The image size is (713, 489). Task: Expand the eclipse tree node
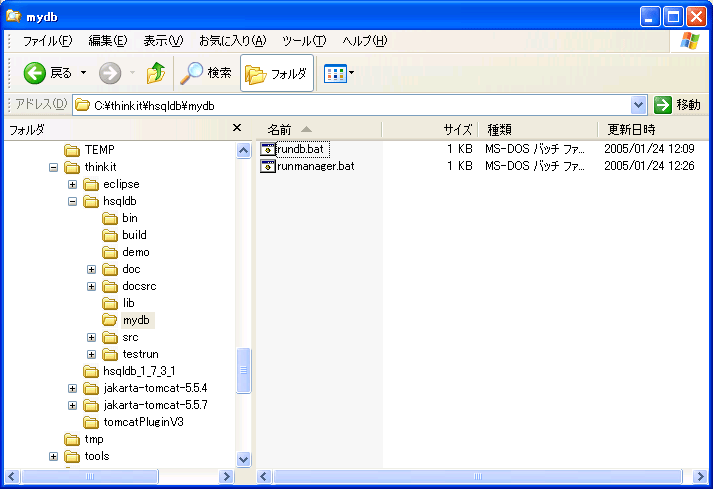(x=72, y=184)
